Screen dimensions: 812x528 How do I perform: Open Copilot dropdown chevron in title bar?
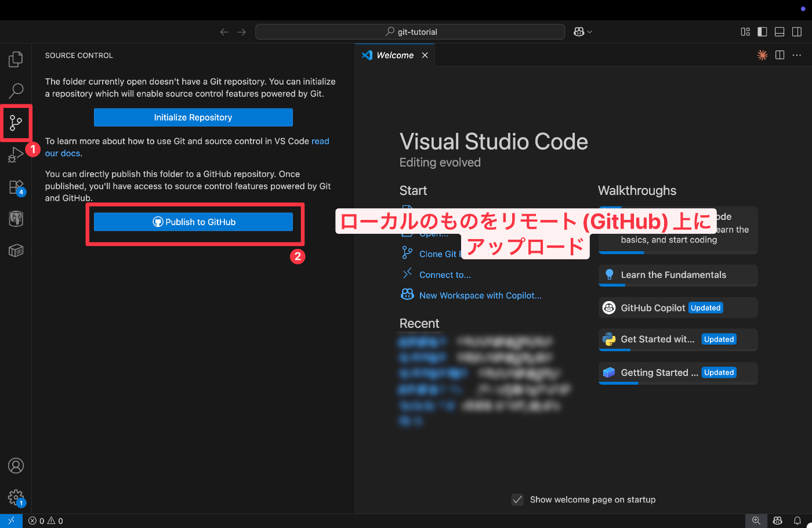(x=590, y=32)
